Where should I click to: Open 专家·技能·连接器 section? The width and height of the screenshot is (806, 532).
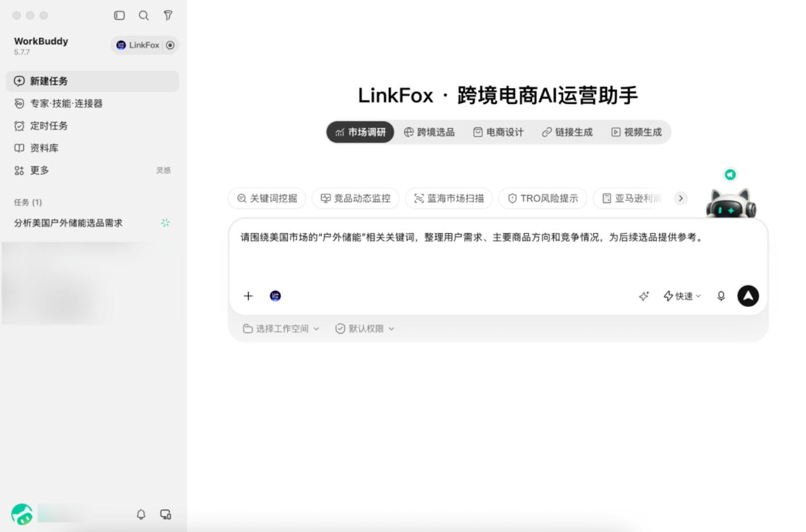point(92,103)
